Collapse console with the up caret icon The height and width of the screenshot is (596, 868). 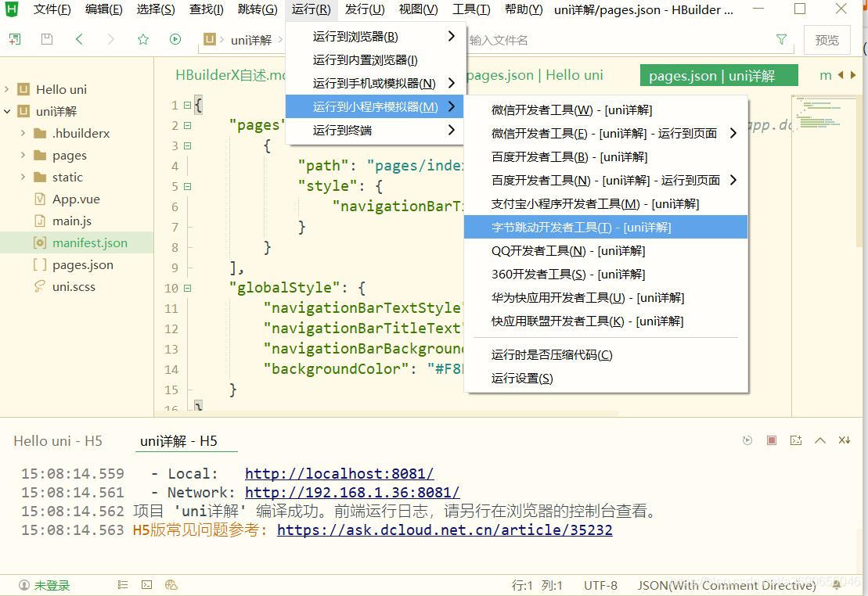tap(820, 440)
